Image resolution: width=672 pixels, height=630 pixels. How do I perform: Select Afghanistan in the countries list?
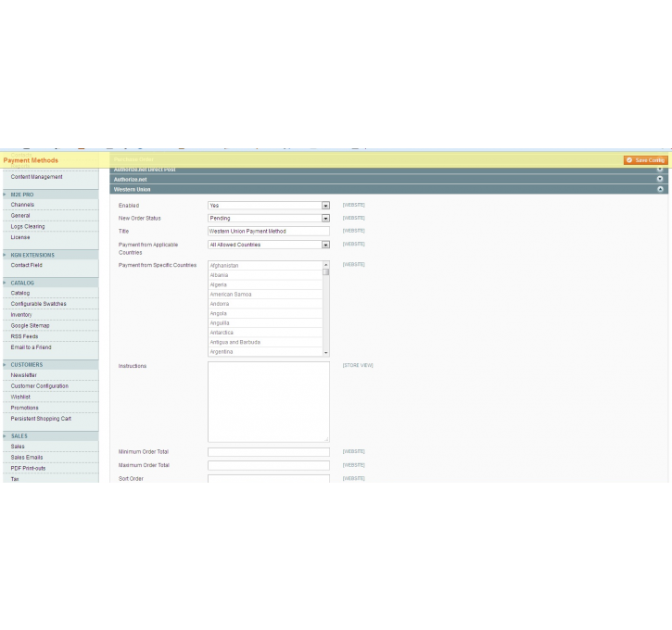tap(265, 266)
